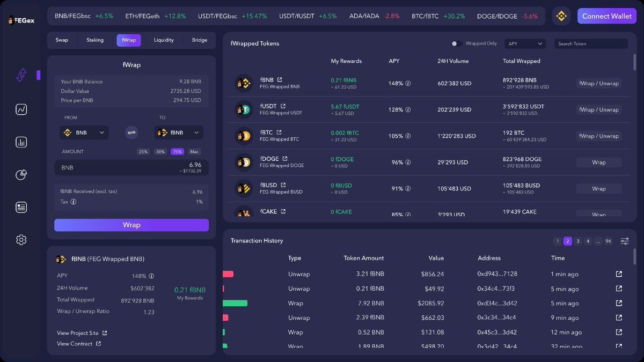Swap FROM and TO tokens icon
644x362 pixels.
131,132
